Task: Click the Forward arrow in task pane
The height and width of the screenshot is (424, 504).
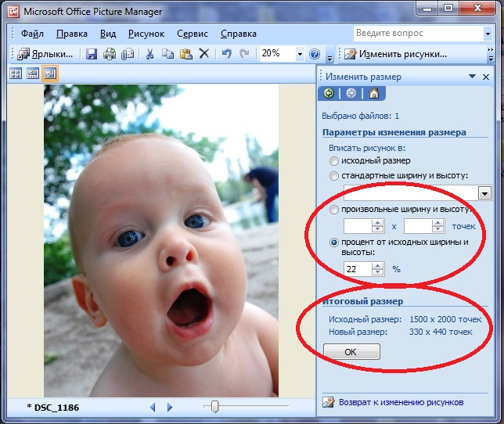Action: [351, 93]
